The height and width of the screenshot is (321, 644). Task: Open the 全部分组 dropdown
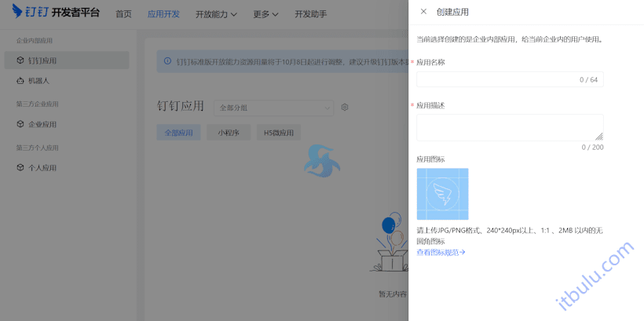tap(273, 108)
